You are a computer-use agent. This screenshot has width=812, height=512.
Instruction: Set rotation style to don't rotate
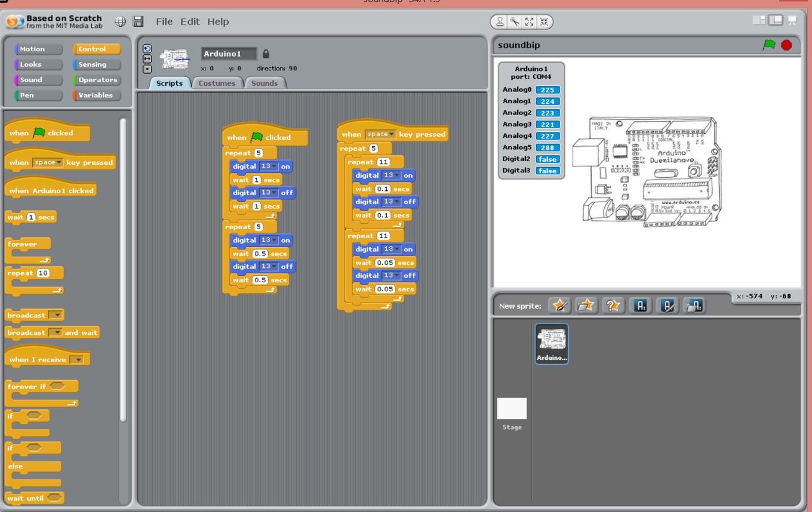pyautogui.click(x=147, y=69)
